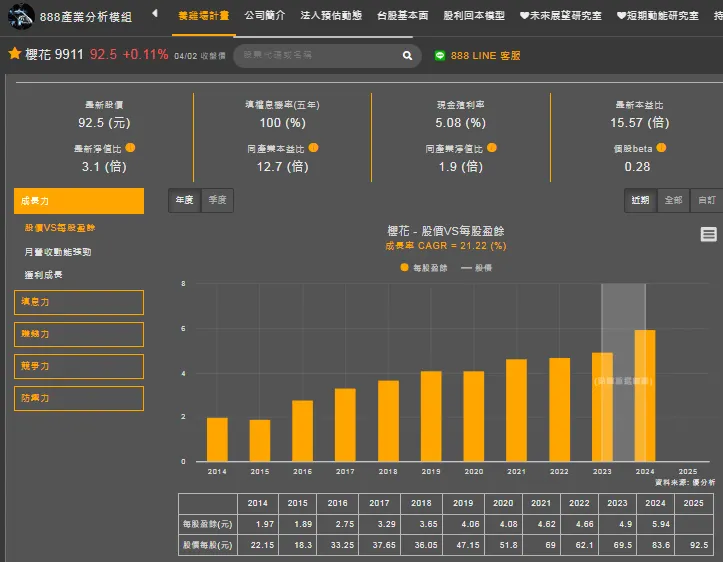The height and width of the screenshot is (562, 723).
Task: Click the 每股盈餘(元) row header
Action: [207, 524]
